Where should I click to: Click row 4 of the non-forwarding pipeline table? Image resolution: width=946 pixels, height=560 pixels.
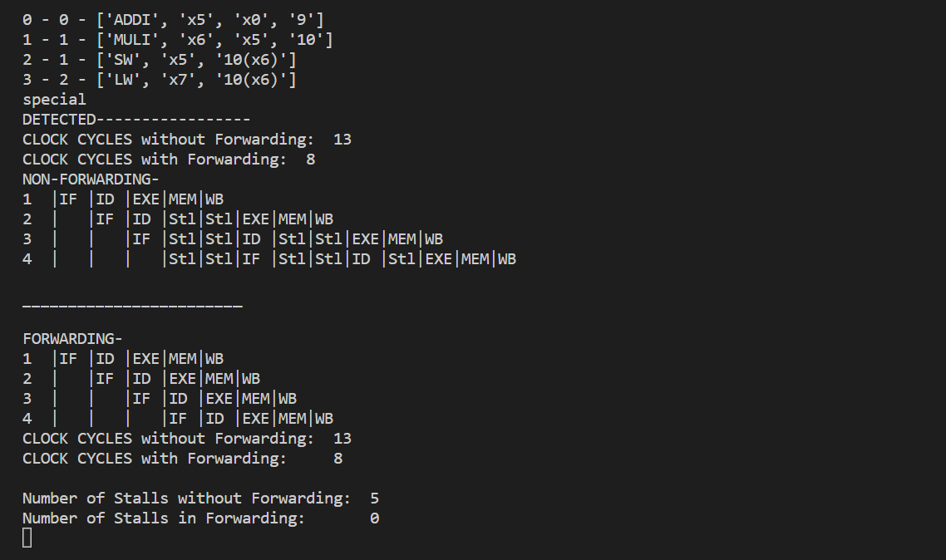click(269, 259)
